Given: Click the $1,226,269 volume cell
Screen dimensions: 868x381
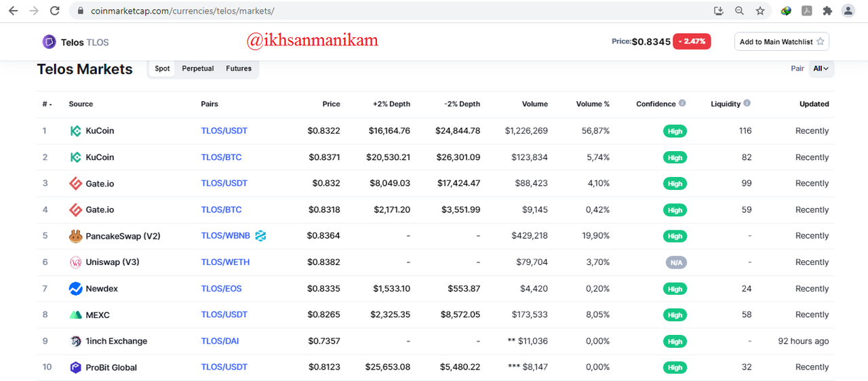Looking at the screenshot, I should (x=526, y=131).
